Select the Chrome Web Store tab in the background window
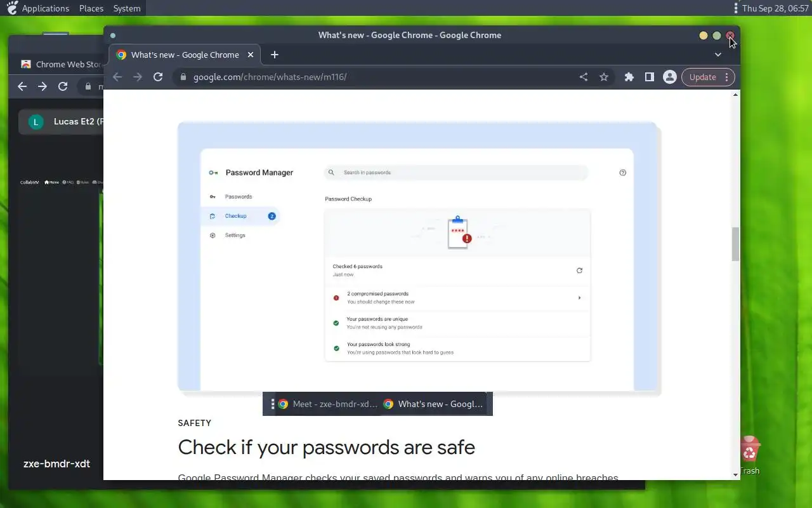Image resolution: width=812 pixels, height=508 pixels. [62, 64]
